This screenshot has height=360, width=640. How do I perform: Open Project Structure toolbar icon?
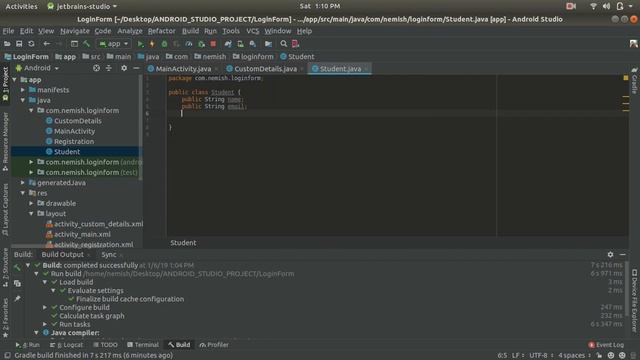(268, 44)
